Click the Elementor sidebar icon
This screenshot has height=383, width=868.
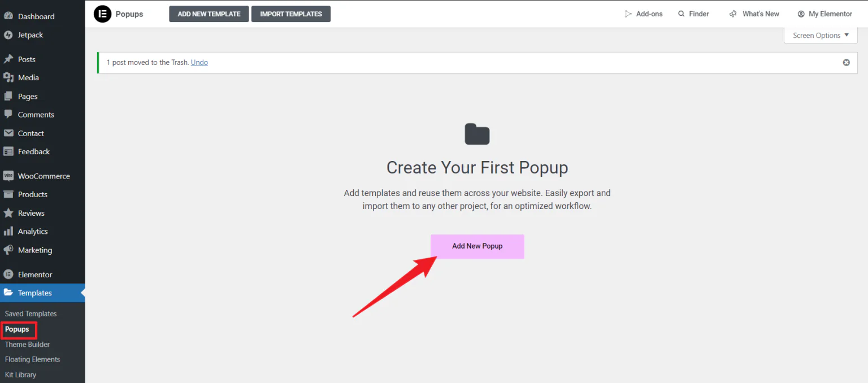[8, 275]
